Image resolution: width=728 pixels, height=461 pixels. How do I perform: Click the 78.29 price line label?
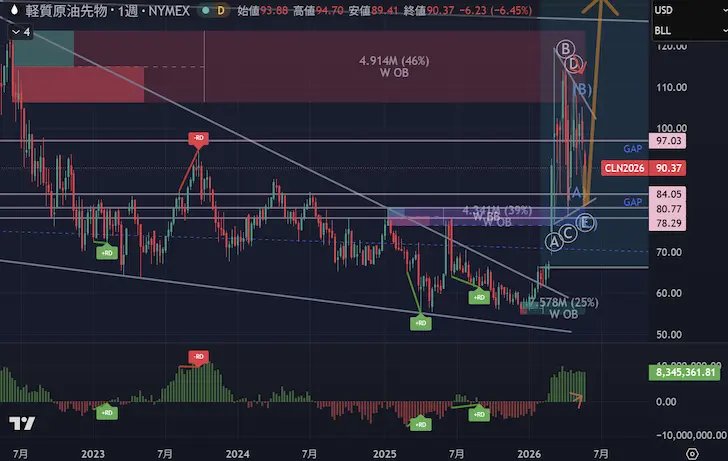tap(668, 223)
